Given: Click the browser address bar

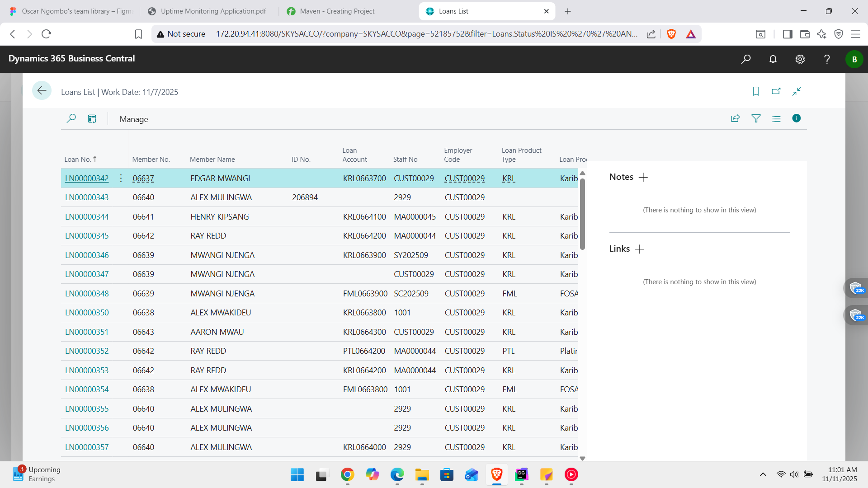Looking at the screenshot, I should coord(407,33).
